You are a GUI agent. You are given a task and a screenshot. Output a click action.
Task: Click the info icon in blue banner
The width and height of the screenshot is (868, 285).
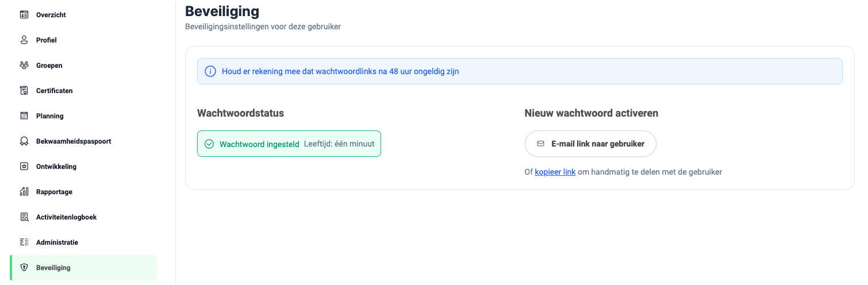[x=210, y=72]
